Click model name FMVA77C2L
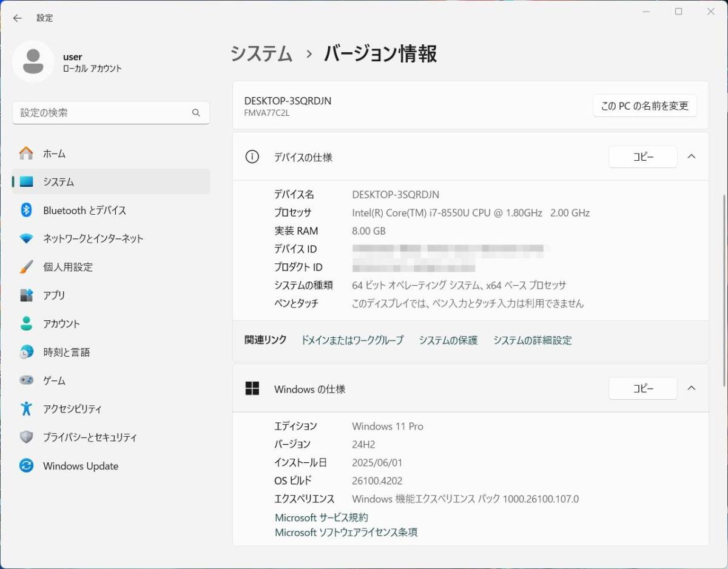The height and width of the screenshot is (569, 728). (267, 113)
